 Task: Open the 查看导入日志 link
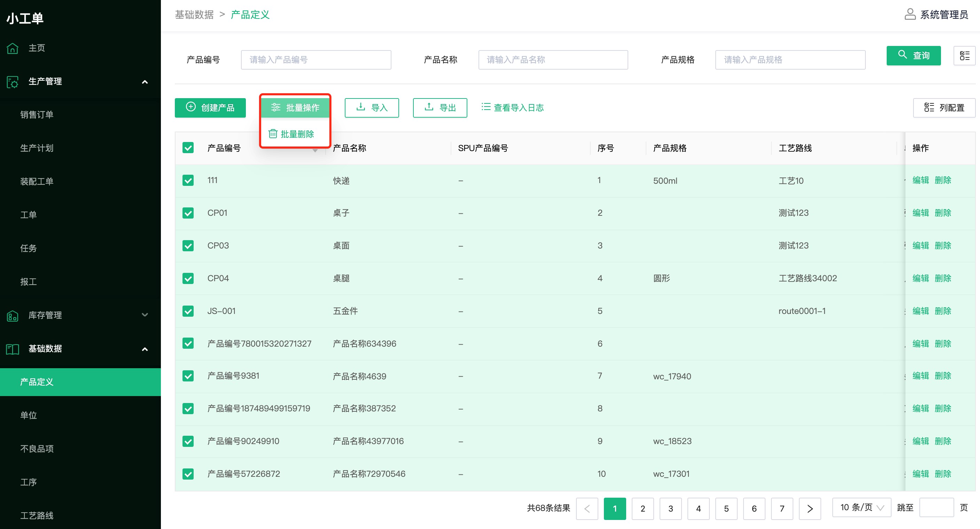512,108
